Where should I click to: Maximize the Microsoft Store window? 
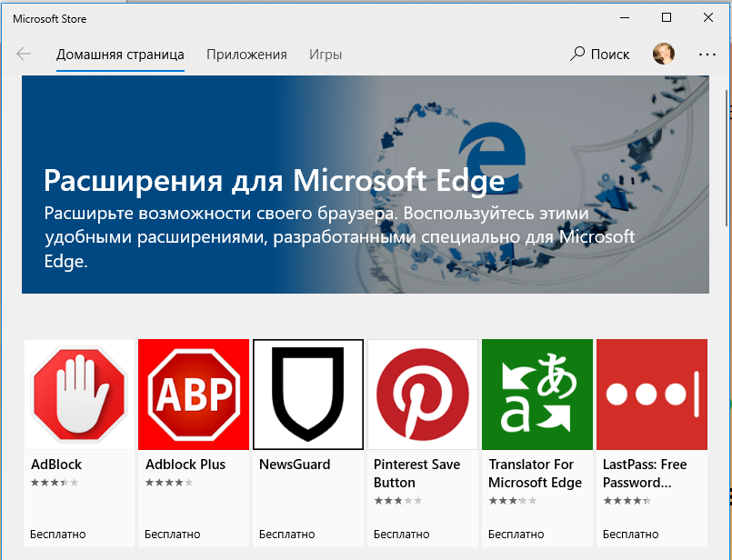pos(667,18)
